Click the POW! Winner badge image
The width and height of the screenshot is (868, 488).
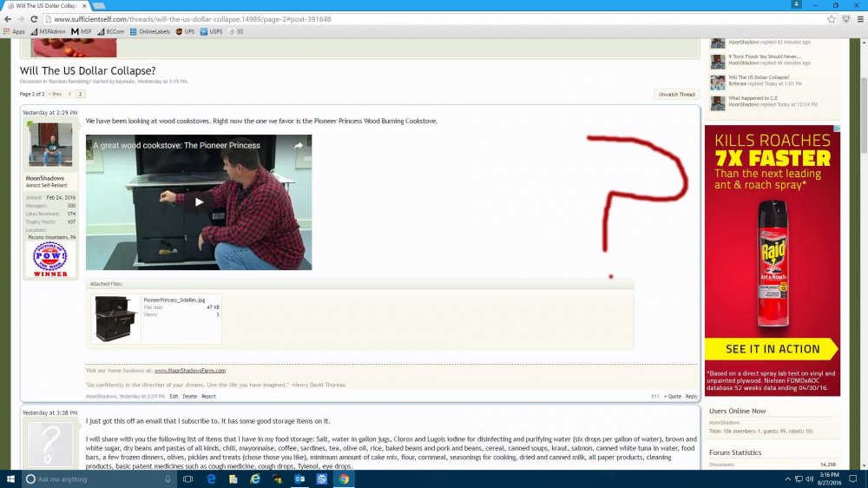pyautogui.click(x=49, y=260)
